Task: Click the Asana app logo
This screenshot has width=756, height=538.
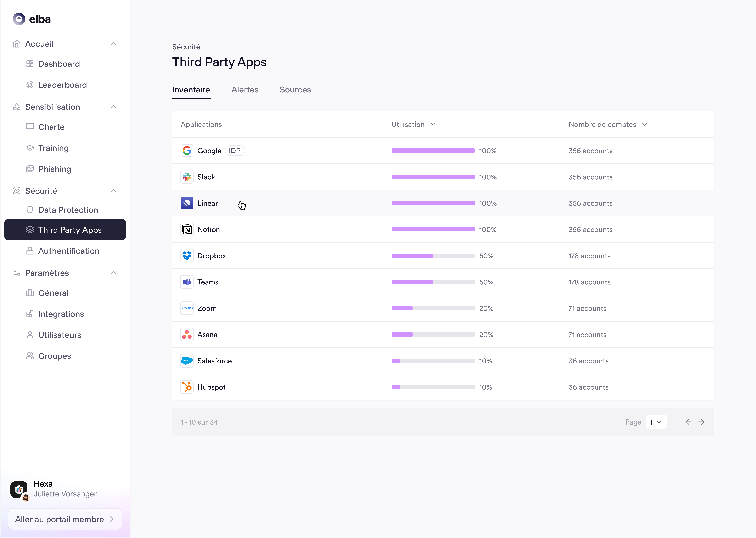Action: (x=187, y=335)
